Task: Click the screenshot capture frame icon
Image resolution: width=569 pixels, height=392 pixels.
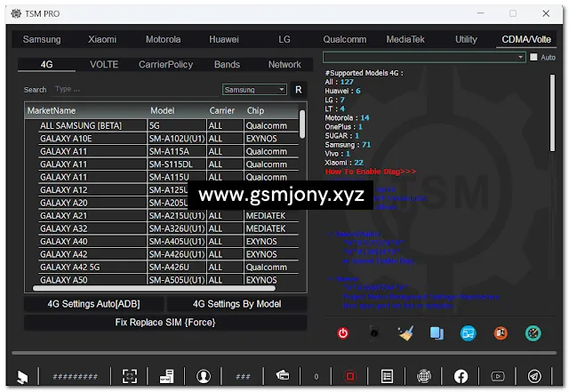Action: pos(130,376)
